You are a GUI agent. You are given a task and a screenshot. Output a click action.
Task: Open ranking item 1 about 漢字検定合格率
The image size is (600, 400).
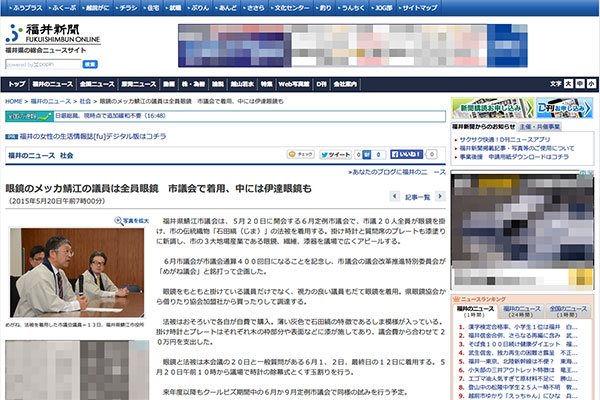[x=523, y=327]
